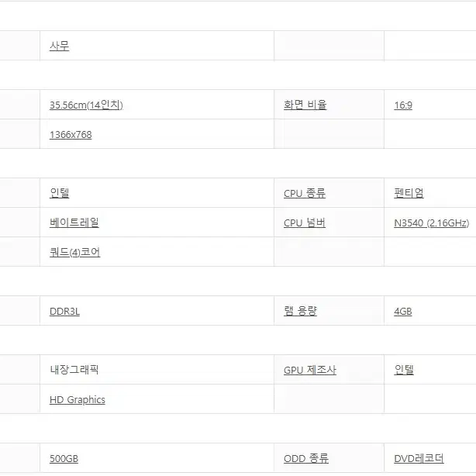Click the 램 용량 label link
Viewport: 476px width, 476px height.
(300, 311)
